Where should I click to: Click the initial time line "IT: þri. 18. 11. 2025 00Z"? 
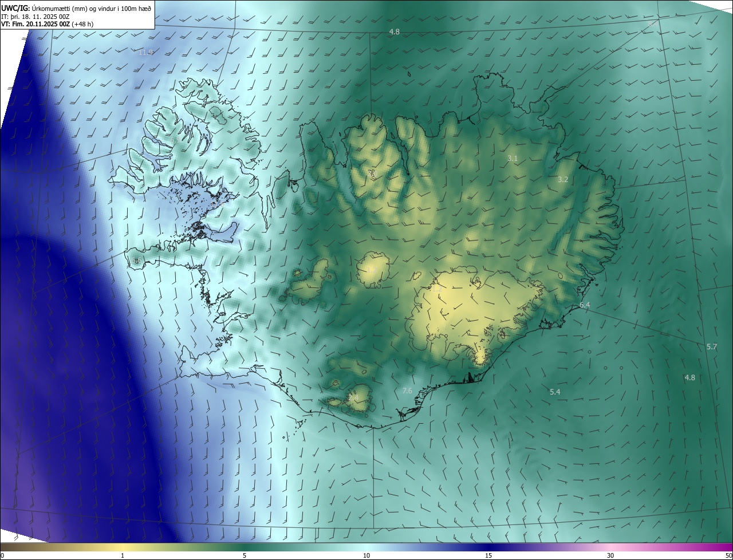pyautogui.click(x=36, y=17)
